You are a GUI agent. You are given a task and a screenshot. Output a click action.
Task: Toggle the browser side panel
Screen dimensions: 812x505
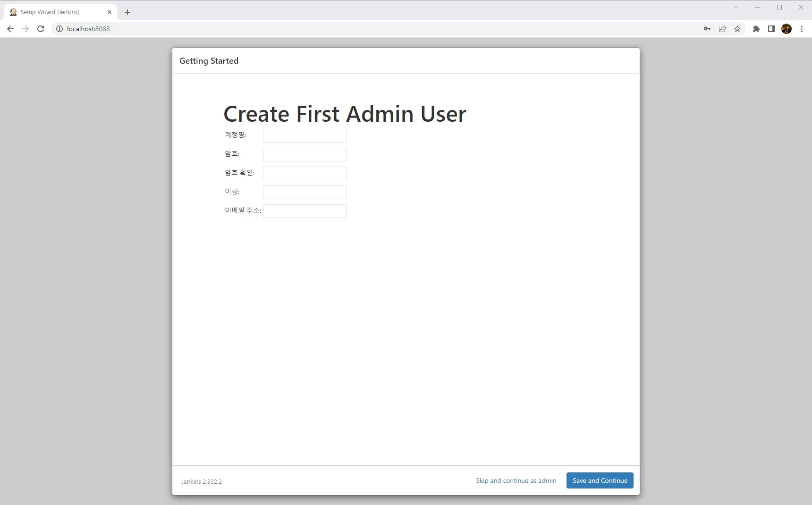[x=771, y=29]
